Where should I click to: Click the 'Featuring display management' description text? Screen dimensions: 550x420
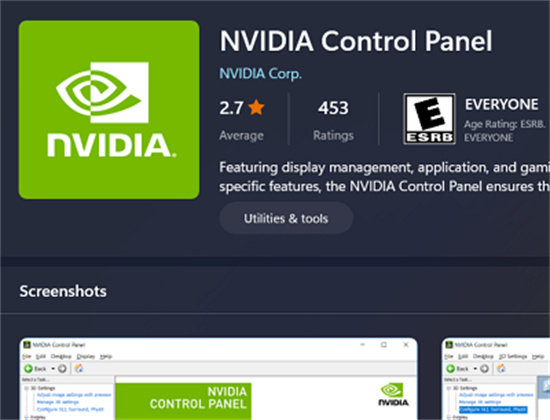coord(384,177)
